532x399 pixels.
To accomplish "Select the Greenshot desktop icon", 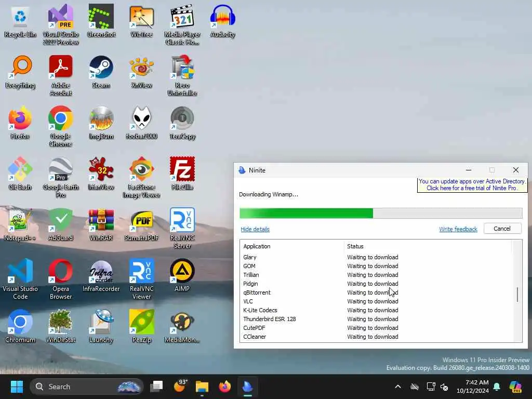I will pos(101,21).
